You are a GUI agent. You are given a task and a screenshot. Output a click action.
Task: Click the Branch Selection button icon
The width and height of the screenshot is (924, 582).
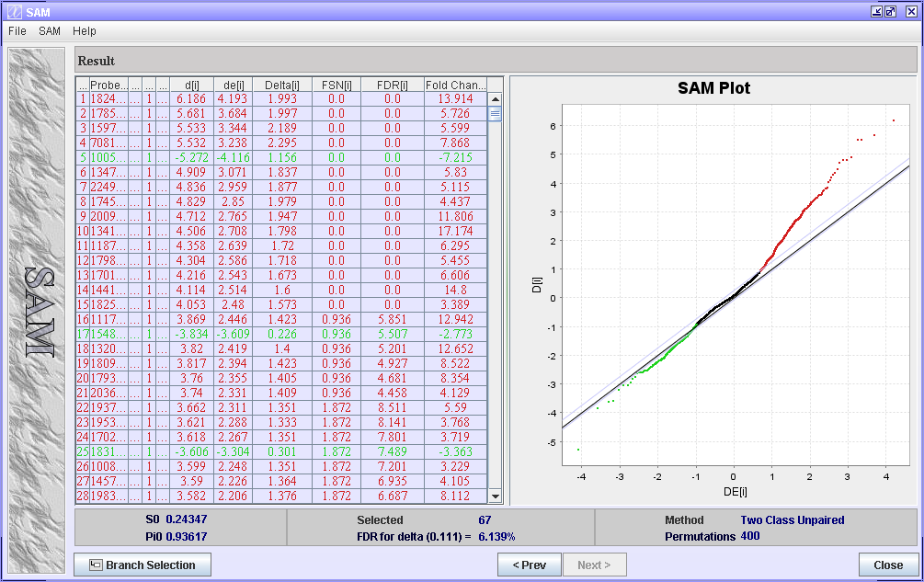96,565
